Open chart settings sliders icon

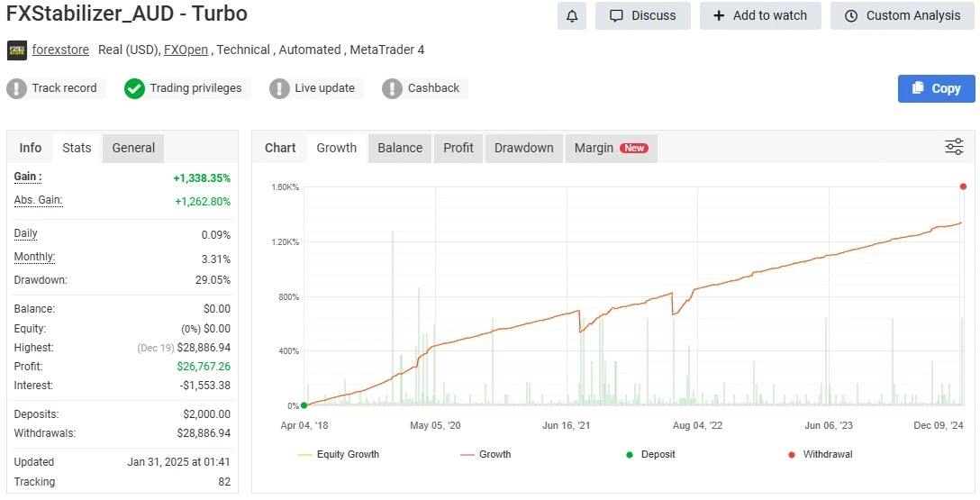coord(954,147)
